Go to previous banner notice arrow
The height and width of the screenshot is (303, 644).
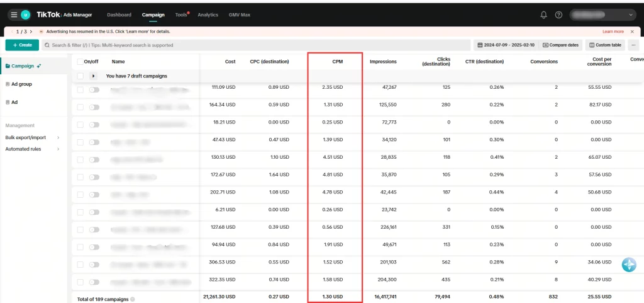pos(12,31)
